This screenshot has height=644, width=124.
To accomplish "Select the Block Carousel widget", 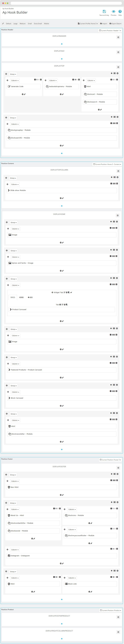I will 62,398.
